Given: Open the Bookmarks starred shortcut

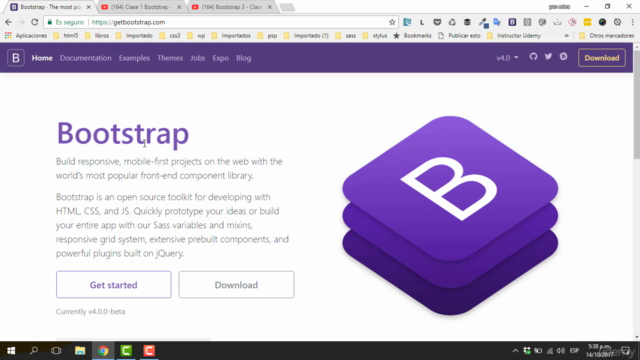Looking at the screenshot, I should (x=412, y=36).
